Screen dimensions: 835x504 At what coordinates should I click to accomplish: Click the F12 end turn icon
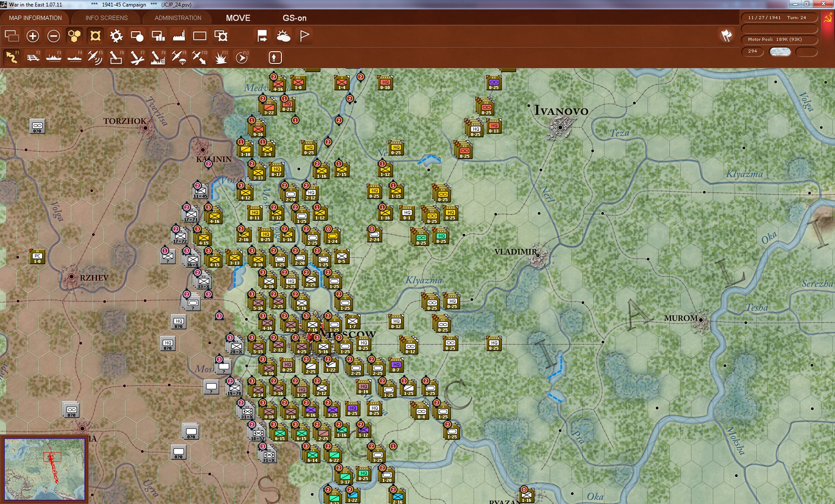point(242,57)
